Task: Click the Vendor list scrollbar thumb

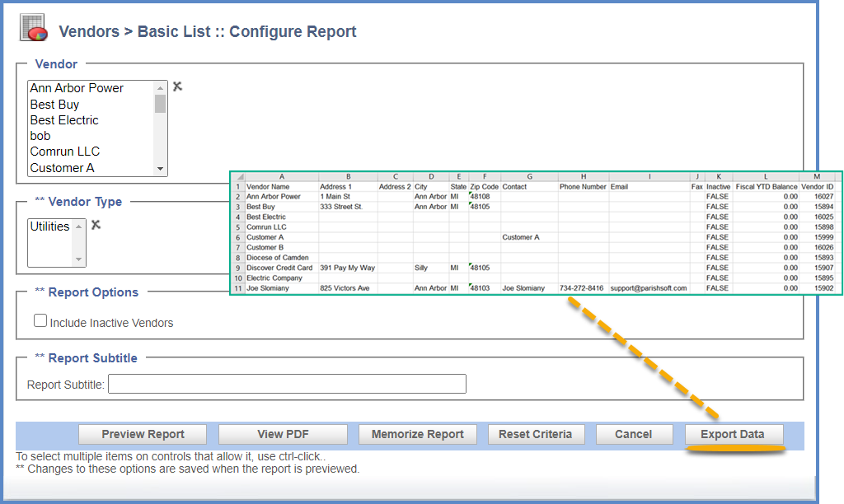Action: tap(161, 104)
